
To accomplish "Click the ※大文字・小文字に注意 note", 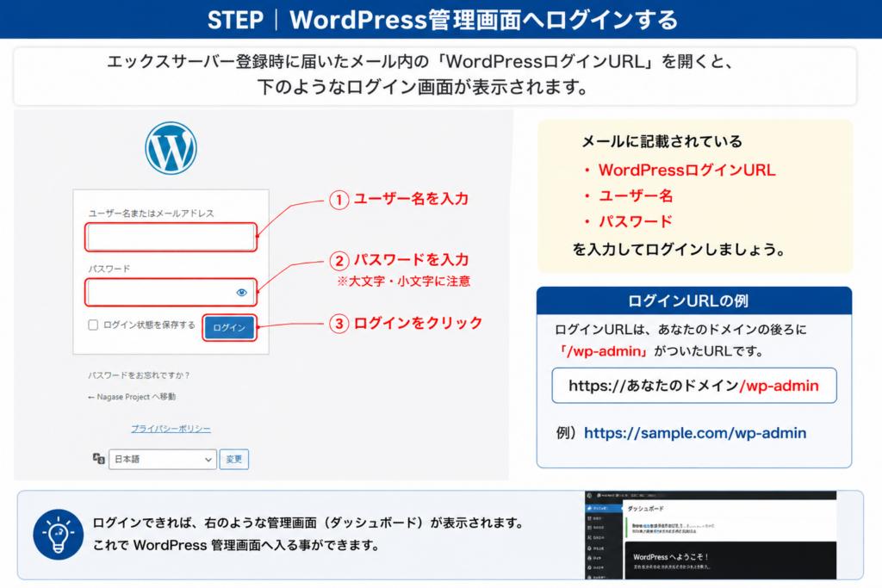I will coord(403,282).
